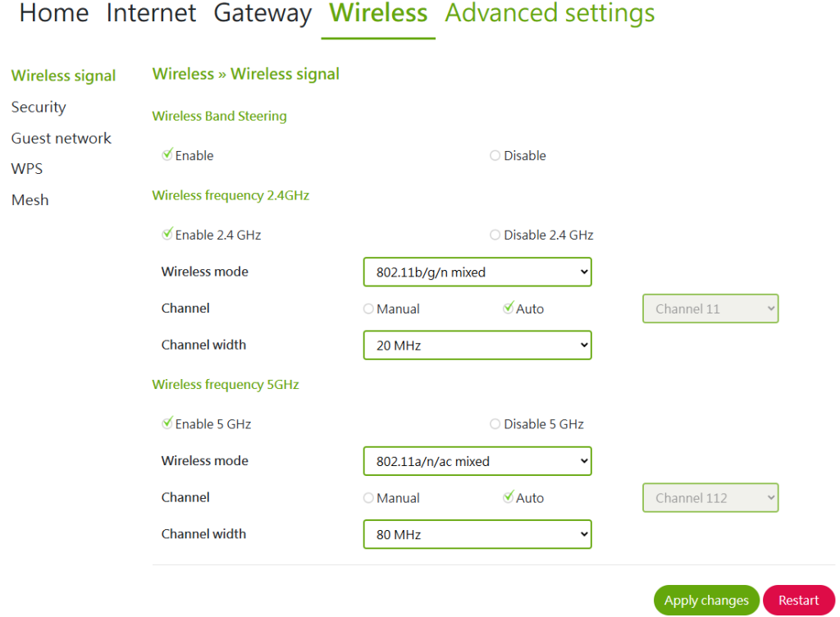Open Guest network settings page
840x617 pixels.
click(x=62, y=139)
